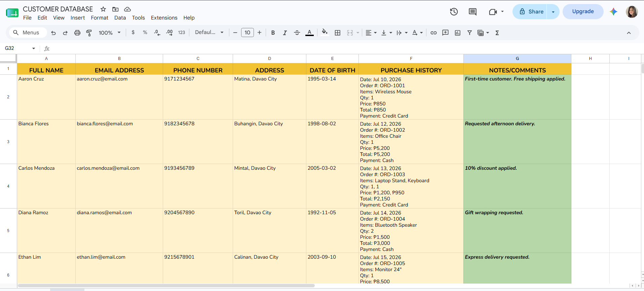
Task: Click the Table views icon
Action: (x=481, y=33)
